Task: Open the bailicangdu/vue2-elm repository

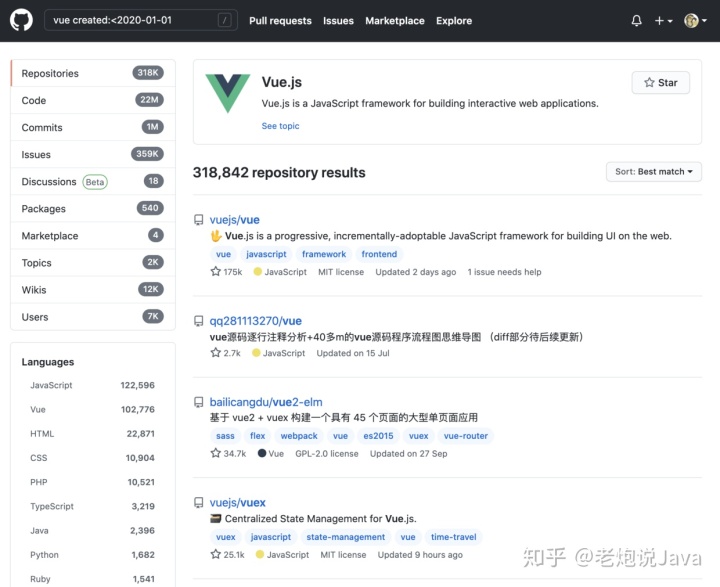Action: coord(266,402)
